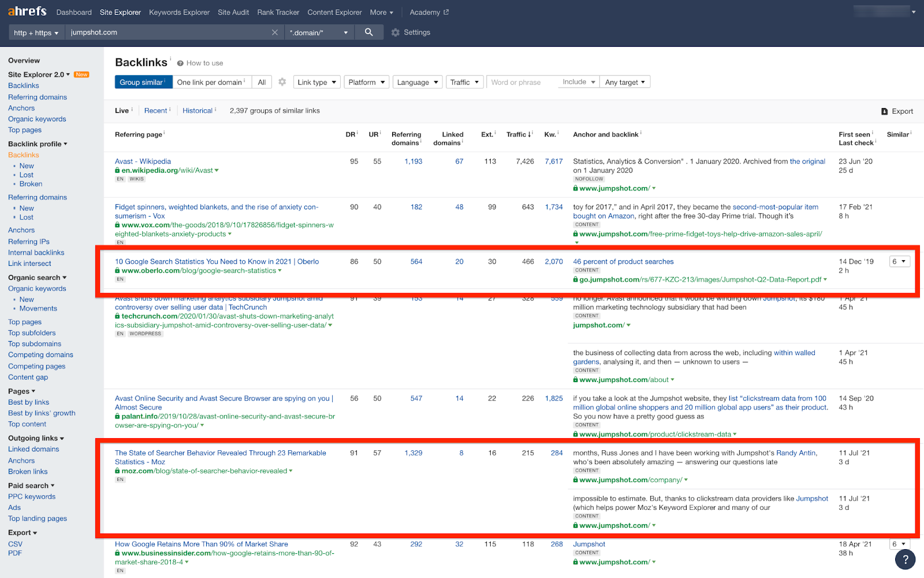Open Language filter dropdown
Image resolution: width=924 pixels, height=578 pixels.
tap(418, 82)
